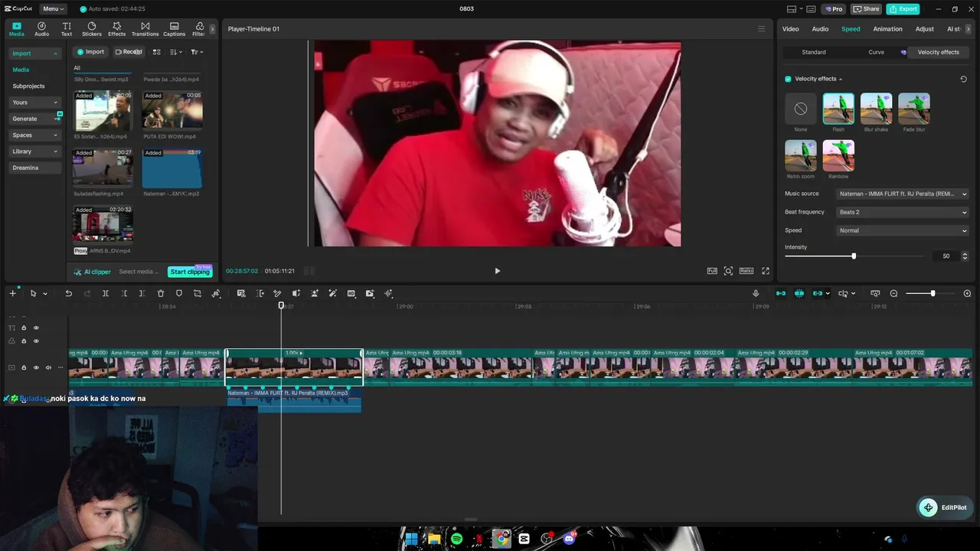Viewport: 980px width, 551px height.
Task: Open the media filter dropdown
Action: [197, 52]
